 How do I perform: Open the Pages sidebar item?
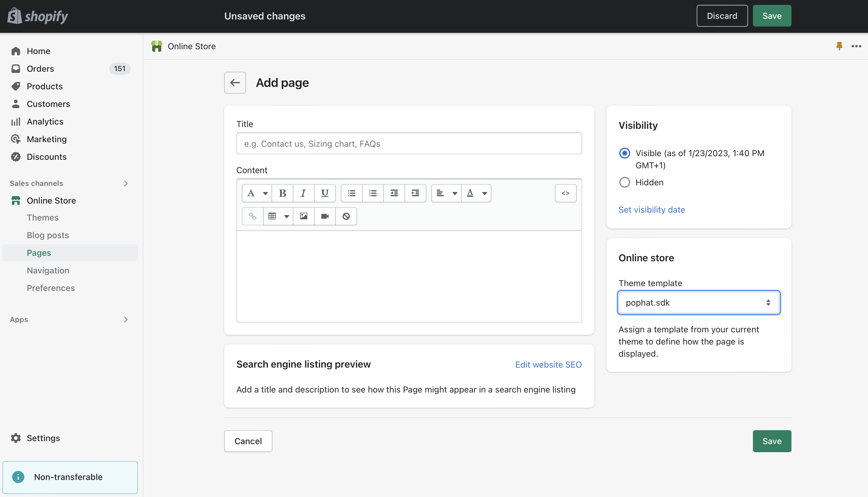pyautogui.click(x=70, y=252)
